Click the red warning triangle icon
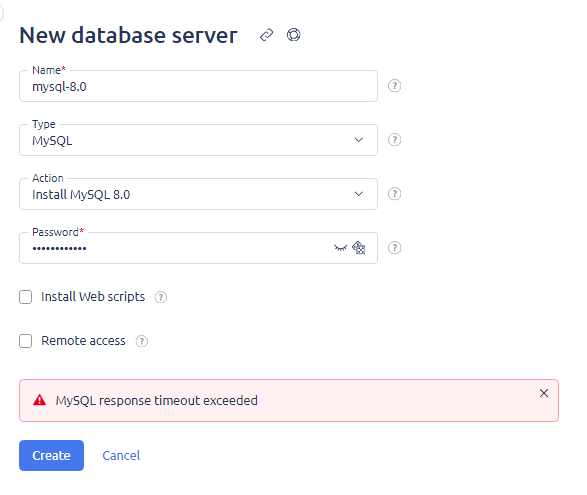Viewport: 587px width, 495px height. pyautogui.click(x=39, y=400)
